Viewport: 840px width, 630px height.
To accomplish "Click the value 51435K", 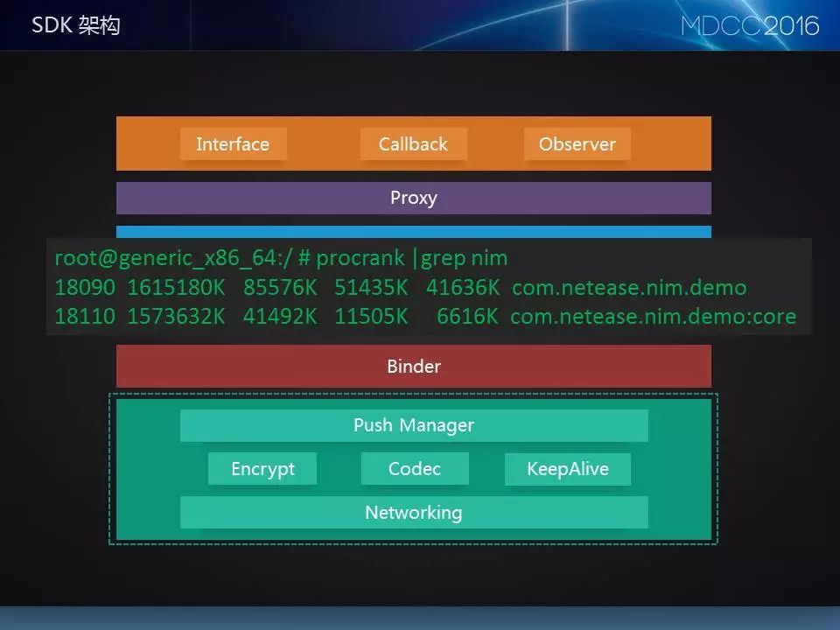I will [371, 288].
